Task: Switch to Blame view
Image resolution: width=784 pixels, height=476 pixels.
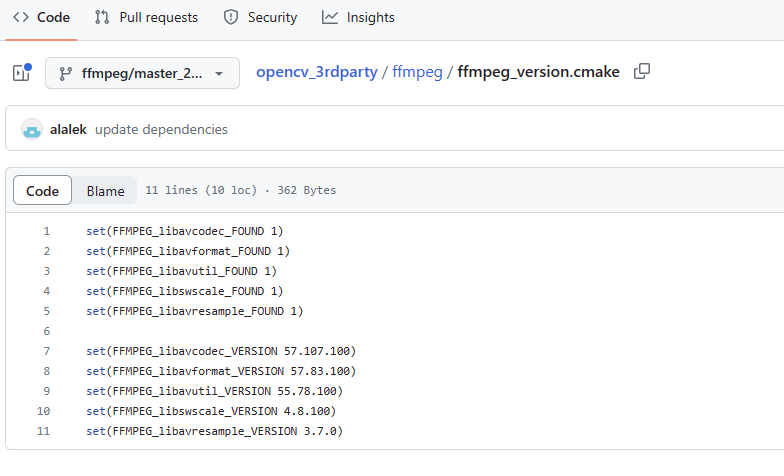Action: 105,190
